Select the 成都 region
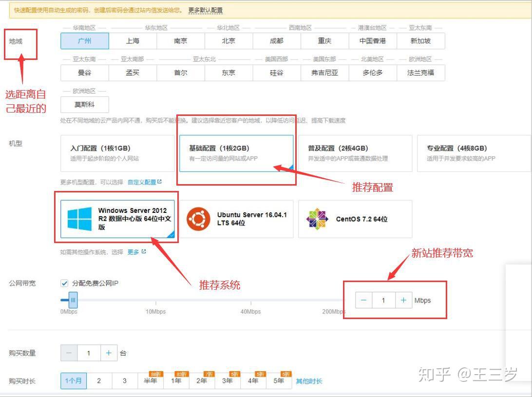Image resolution: width=532 pixels, height=397 pixels. tap(277, 41)
